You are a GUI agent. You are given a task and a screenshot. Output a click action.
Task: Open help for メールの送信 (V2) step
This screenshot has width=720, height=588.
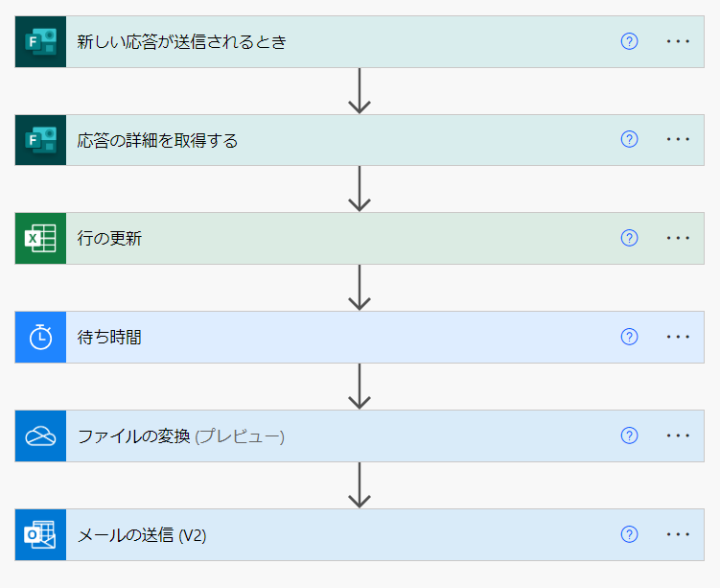[x=629, y=534]
